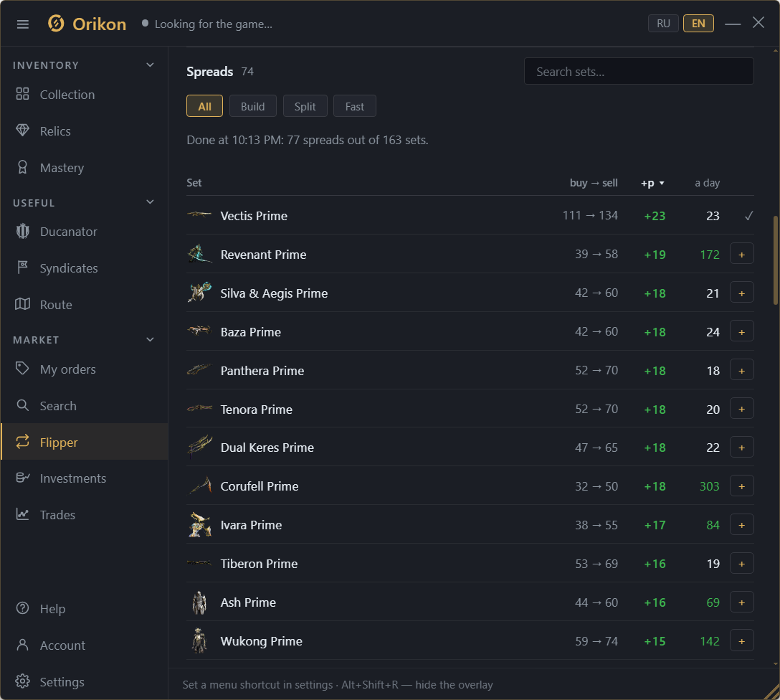Screen dimensions: 780x700
Task: Add Tiberon Prime with plus button
Action: point(742,564)
